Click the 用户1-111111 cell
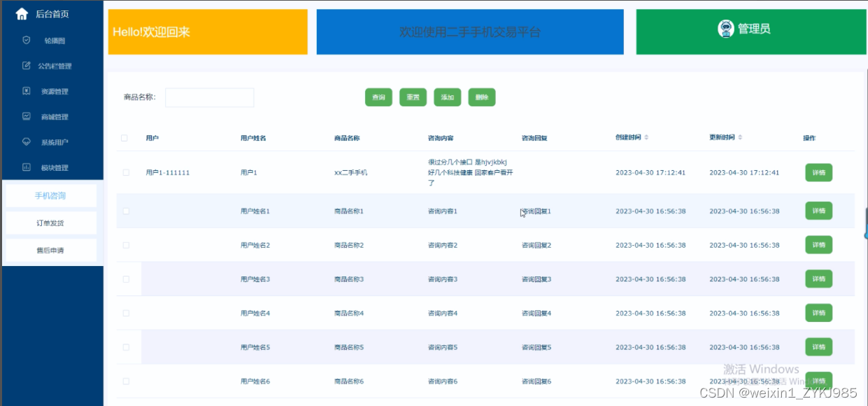Viewport: 868px width, 406px height. [x=168, y=172]
